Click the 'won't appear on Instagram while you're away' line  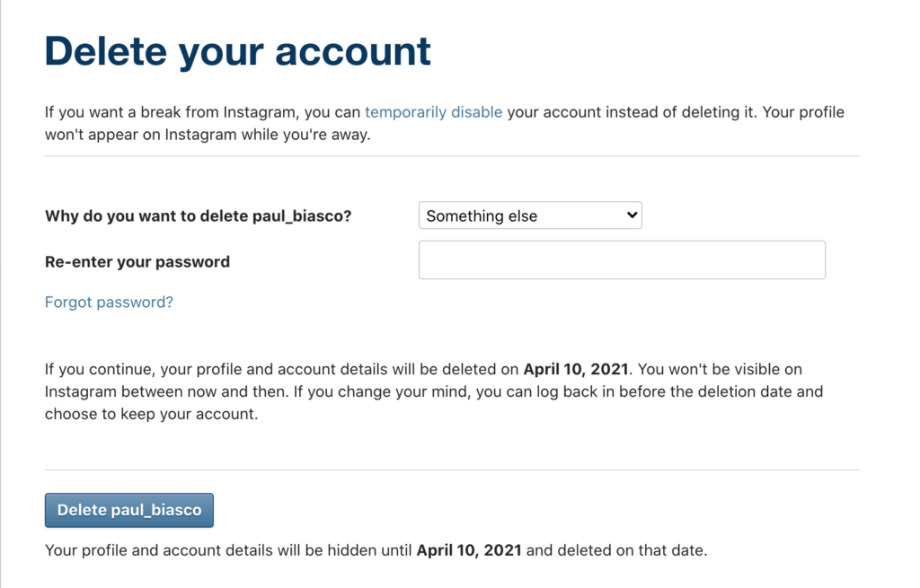(x=208, y=135)
